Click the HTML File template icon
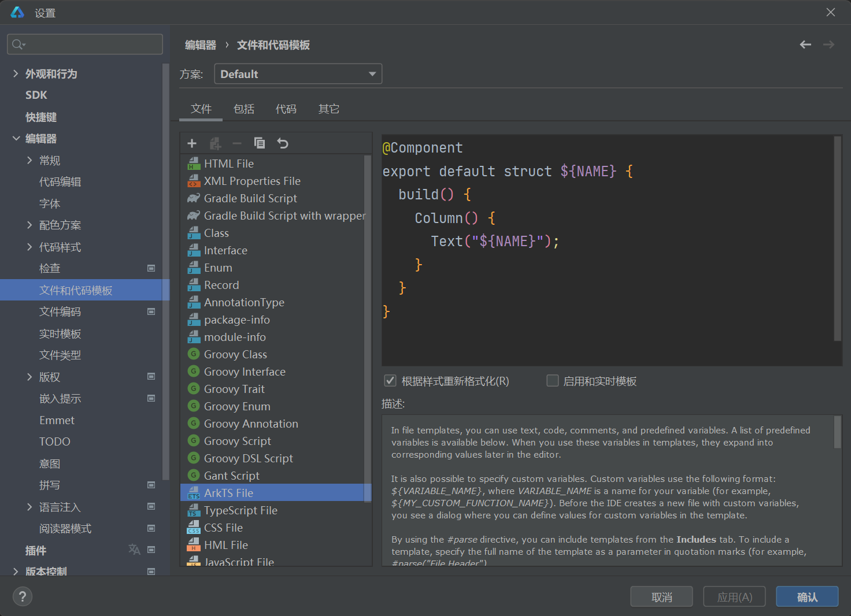This screenshot has width=851, height=616. click(x=194, y=164)
